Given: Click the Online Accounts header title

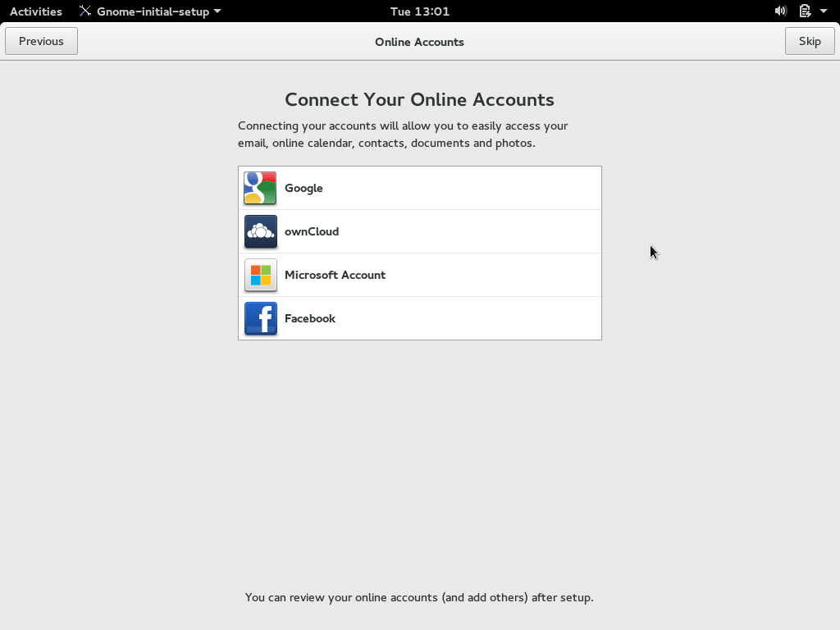Looking at the screenshot, I should [419, 42].
